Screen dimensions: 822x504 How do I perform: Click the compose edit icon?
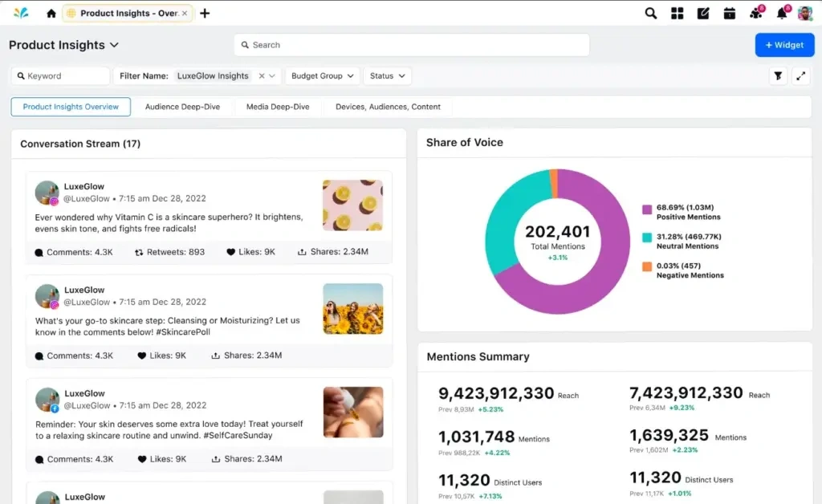(x=703, y=13)
